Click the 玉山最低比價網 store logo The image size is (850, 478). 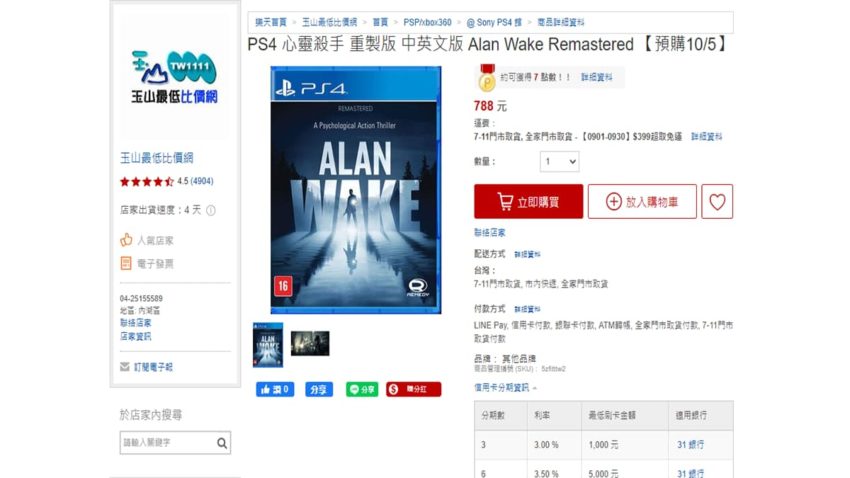[x=175, y=76]
